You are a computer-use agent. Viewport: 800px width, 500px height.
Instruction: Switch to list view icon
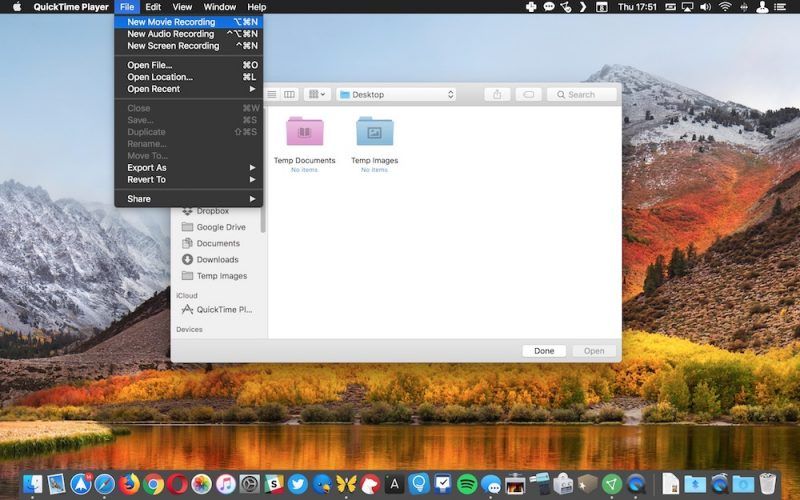click(x=272, y=95)
